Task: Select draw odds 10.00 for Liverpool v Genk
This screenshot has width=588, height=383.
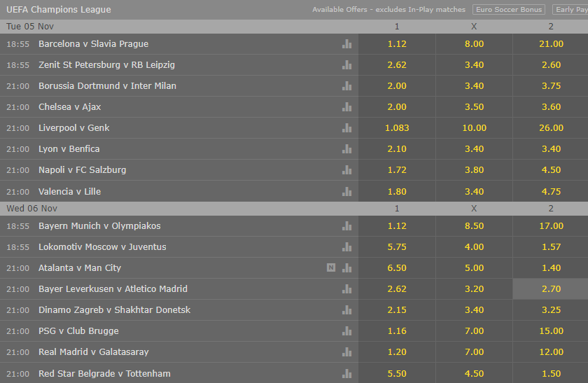Action: (x=474, y=127)
